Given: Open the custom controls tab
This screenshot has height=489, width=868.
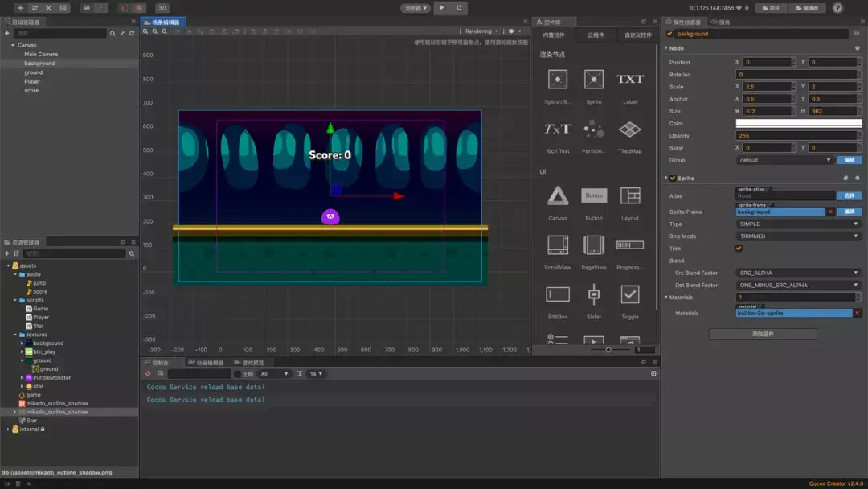Looking at the screenshot, I should point(637,35).
